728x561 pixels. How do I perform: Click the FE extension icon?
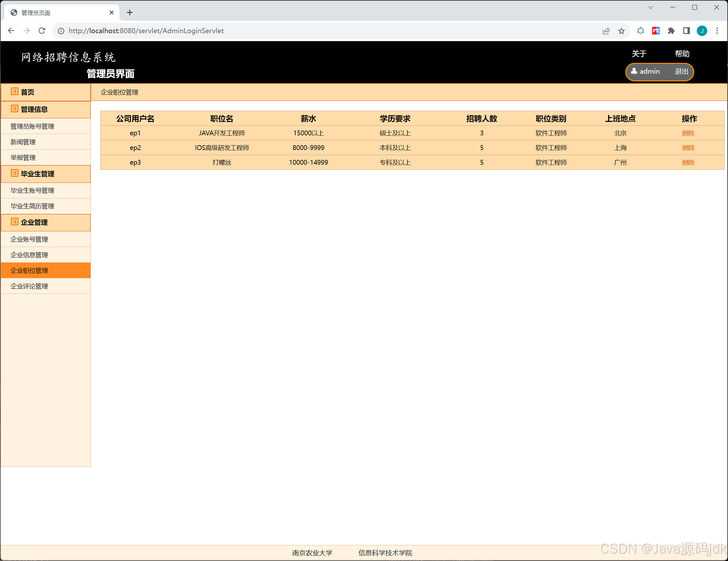click(656, 31)
